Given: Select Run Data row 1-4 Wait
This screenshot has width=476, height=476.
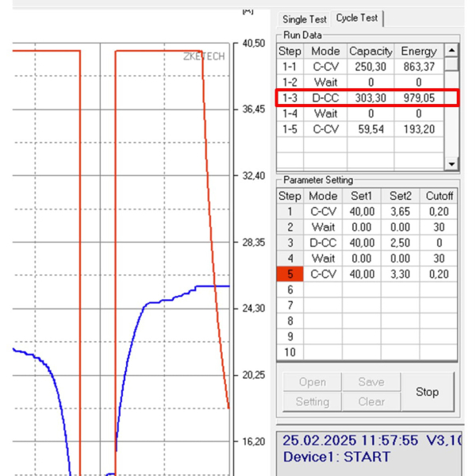Looking at the screenshot, I should (360, 113).
